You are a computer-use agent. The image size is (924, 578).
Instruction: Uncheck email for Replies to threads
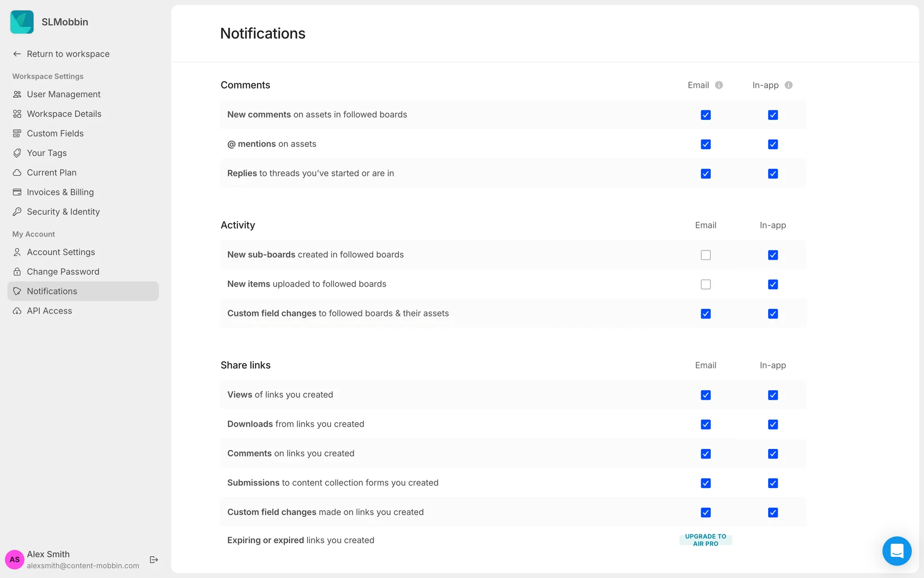(x=706, y=174)
